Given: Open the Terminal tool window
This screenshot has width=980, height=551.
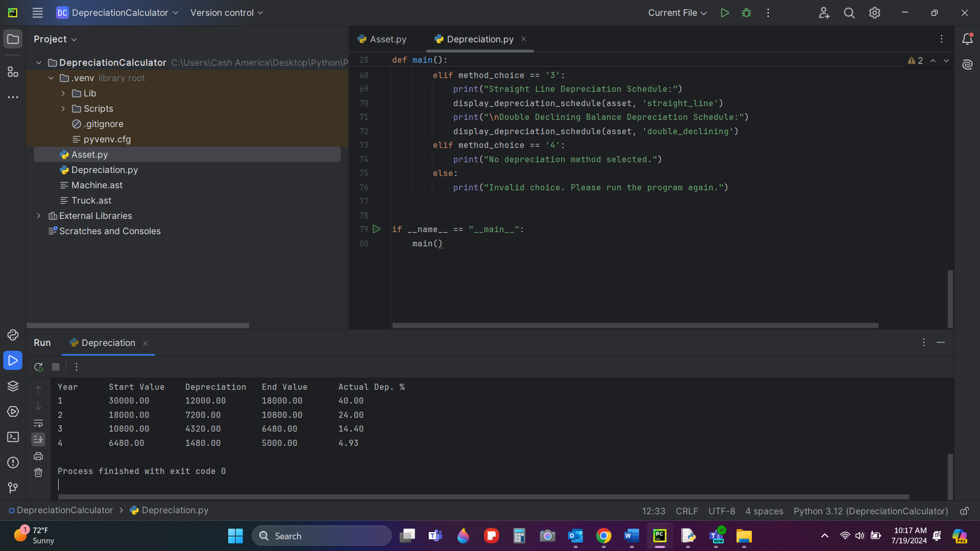Looking at the screenshot, I should point(13,437).
